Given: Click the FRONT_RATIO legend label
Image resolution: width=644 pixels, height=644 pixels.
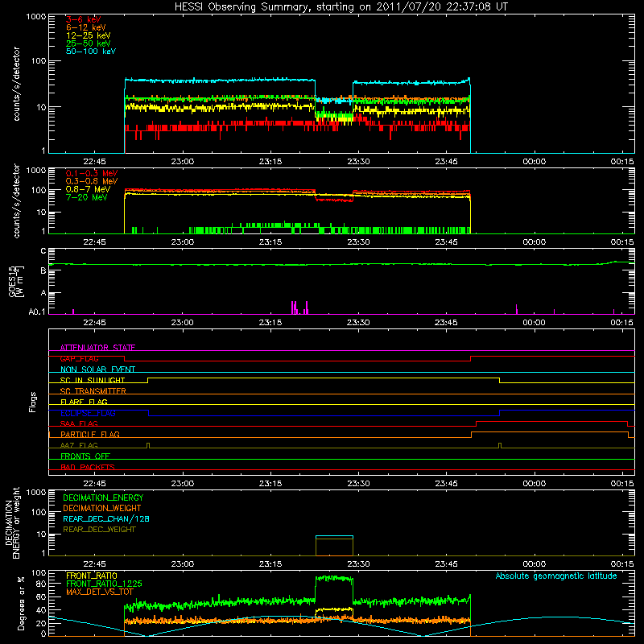Looking at the screenshot, I should [92, 576].
